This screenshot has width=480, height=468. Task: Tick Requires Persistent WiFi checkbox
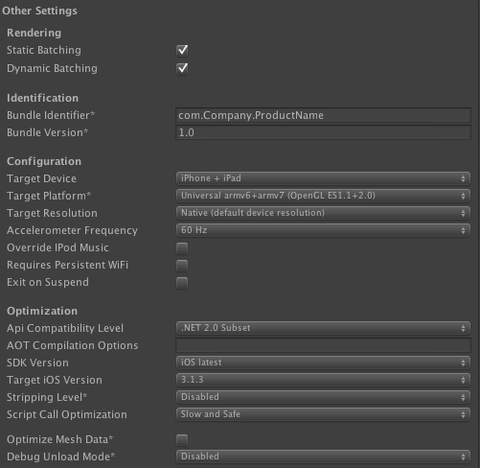coord(182,265)
